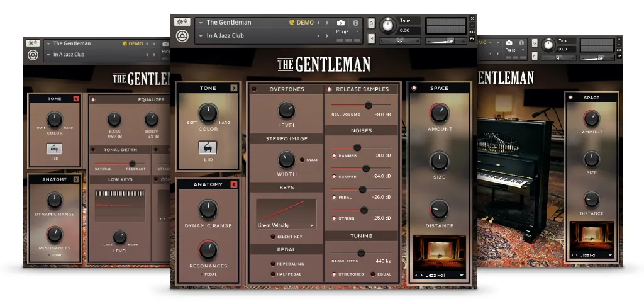Screen dimensions: 644x304
Task: Toggle the piano LID button in left window
Action: click(x=54, y=149)
